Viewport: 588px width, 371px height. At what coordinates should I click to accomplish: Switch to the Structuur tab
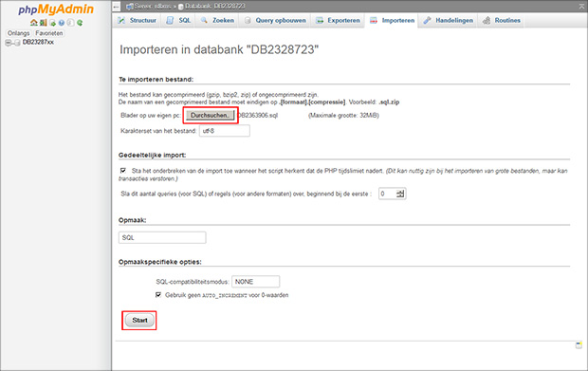[x=138, y=20]
